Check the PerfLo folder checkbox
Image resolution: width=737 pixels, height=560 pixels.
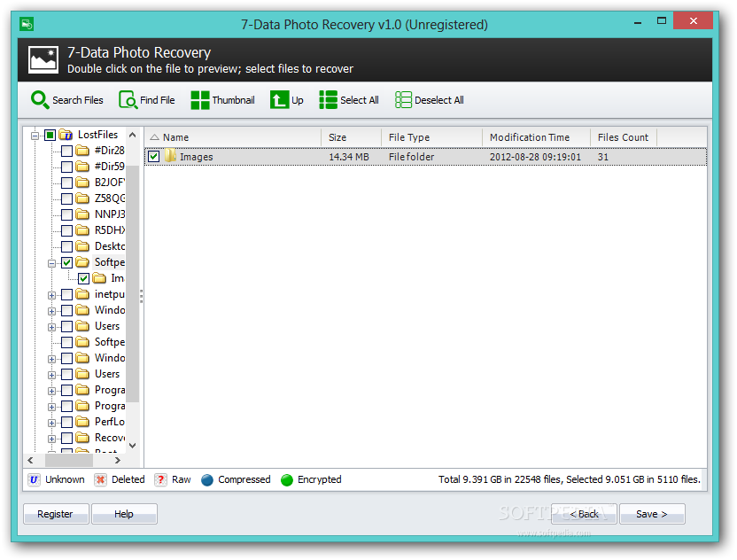[66, 423]
